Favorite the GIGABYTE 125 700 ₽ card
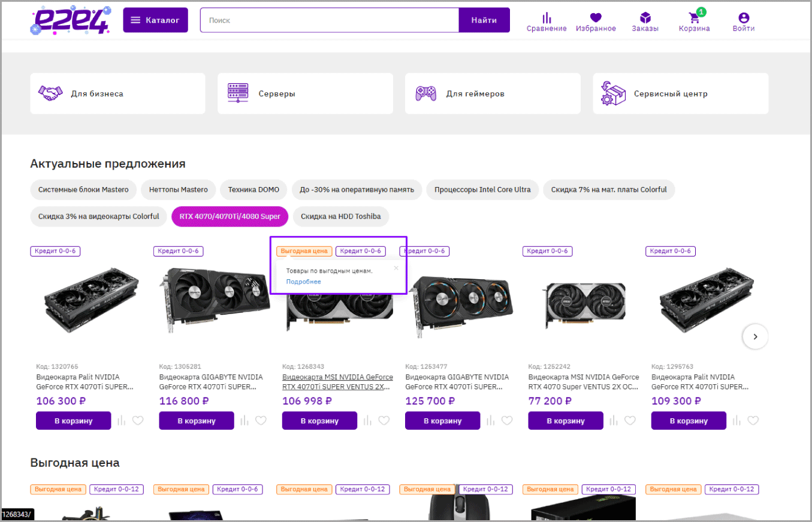Image resolution: width=812 pixels, height=522 pixels. (507, 421)
